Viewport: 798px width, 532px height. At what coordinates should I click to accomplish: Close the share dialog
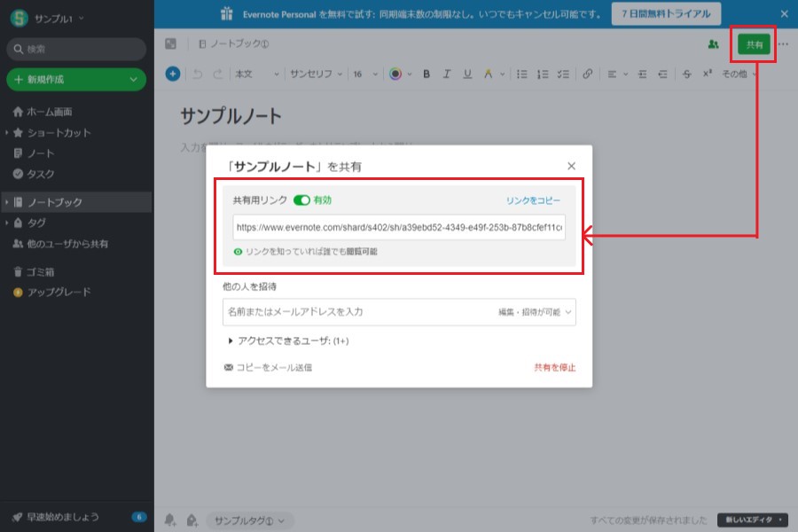[572, 166]
